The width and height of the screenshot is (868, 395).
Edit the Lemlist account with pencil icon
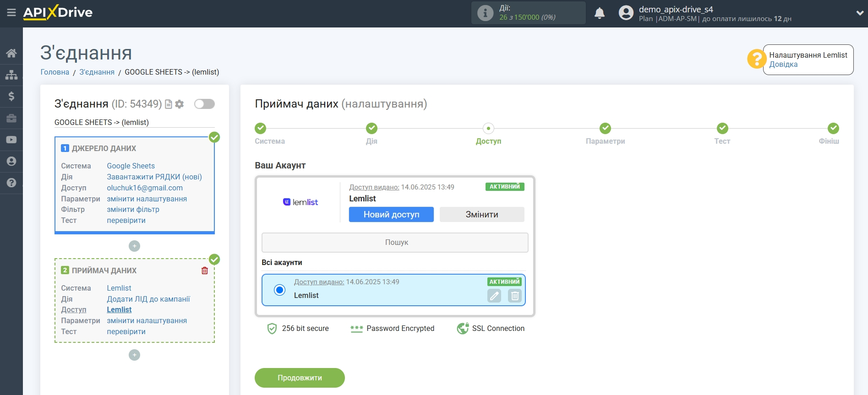point(494,296)
